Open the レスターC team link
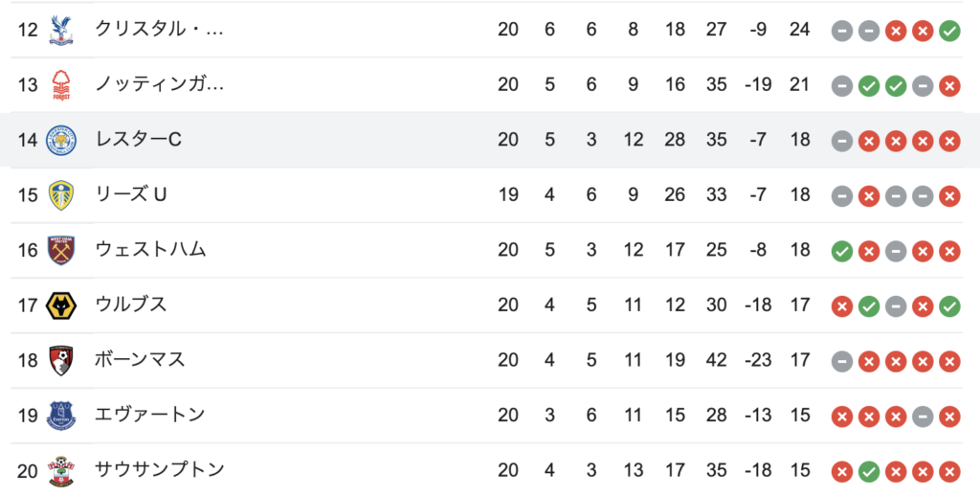 [x=138, y=140]
